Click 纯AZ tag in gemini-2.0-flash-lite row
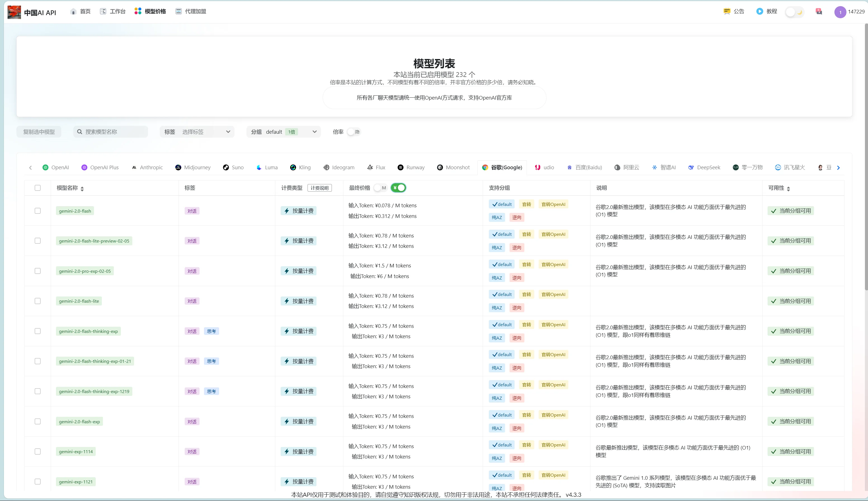 pyautogui.click(x=497, y=308)
